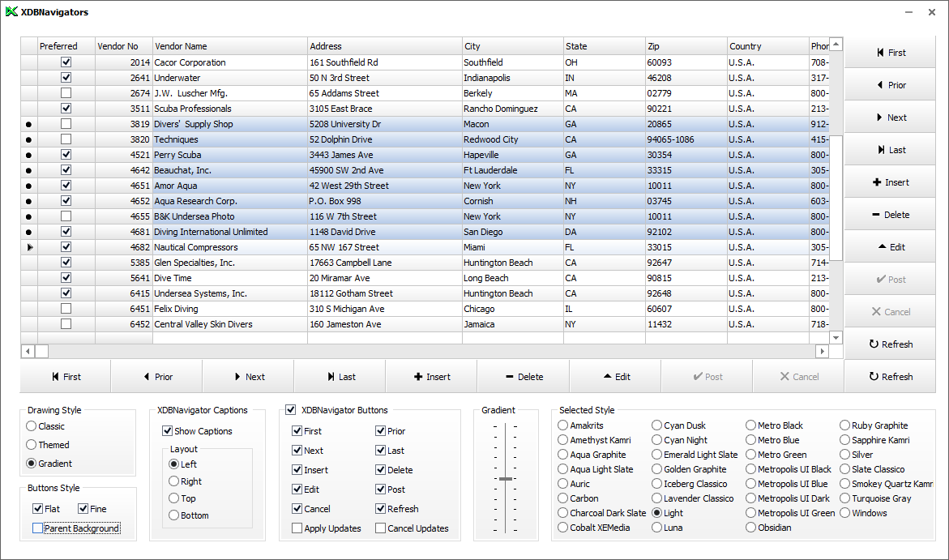Insert a new record using right navigator

(x=890, y=182)
